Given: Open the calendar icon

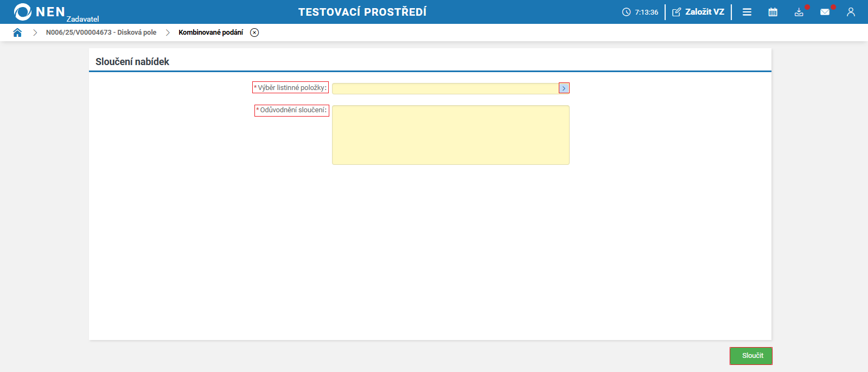Looking at the screenshot, I should tap(773, 12).
